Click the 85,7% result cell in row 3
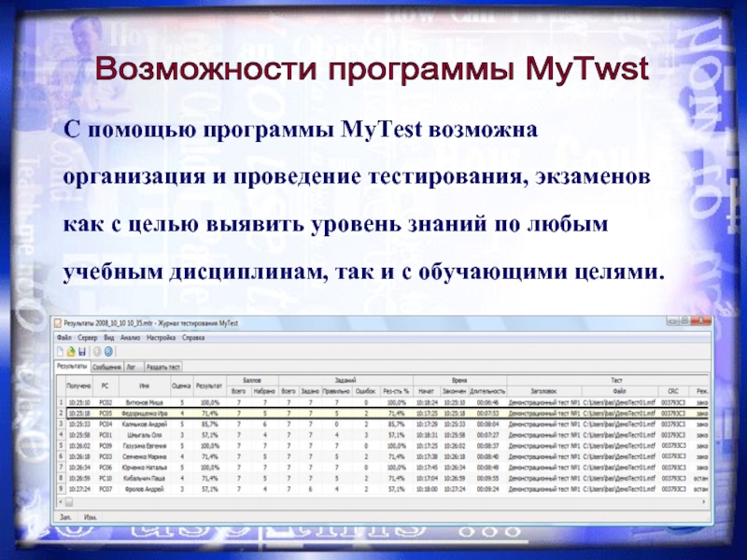The width and height of the screenshot is (747, 560). coord(209,424)
